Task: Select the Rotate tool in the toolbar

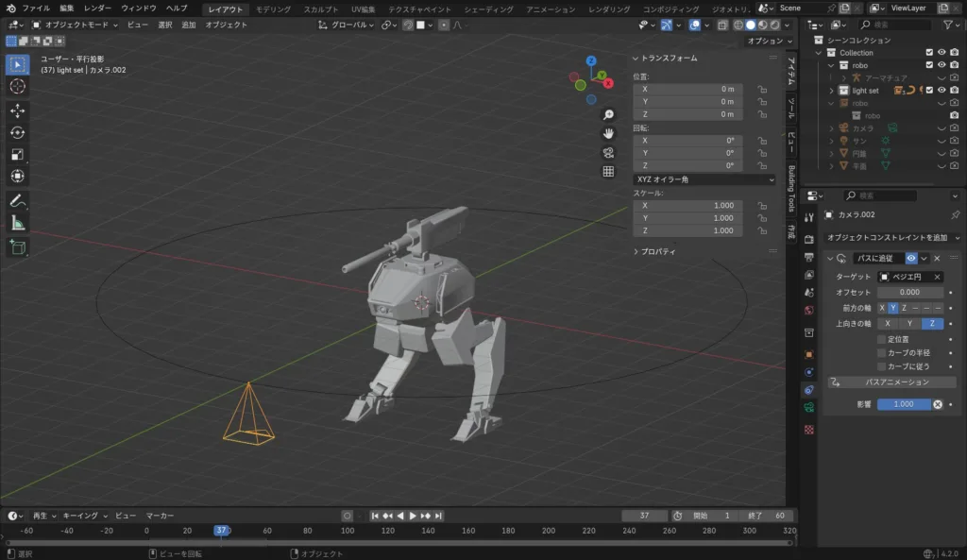Action: pyautogui.click(x=18, y=132)
